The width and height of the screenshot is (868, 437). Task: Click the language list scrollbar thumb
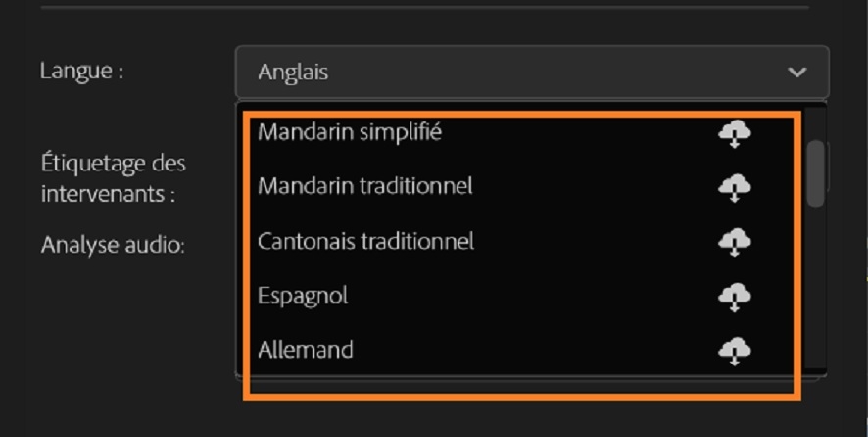(815, 172)
